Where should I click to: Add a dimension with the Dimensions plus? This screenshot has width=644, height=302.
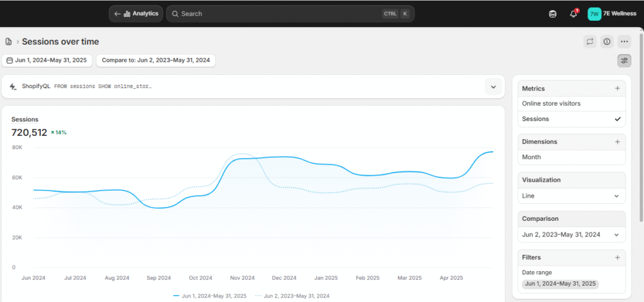pos(618,142)
